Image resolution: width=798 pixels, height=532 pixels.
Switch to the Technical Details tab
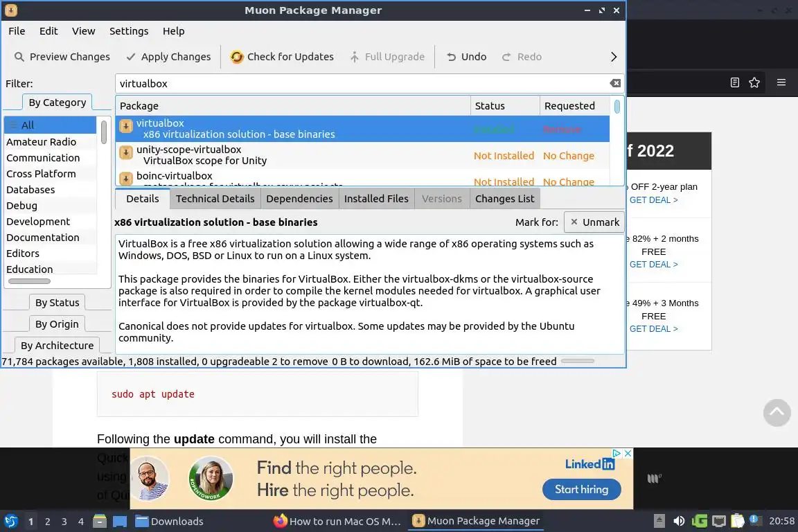click(x=215, y=199)
